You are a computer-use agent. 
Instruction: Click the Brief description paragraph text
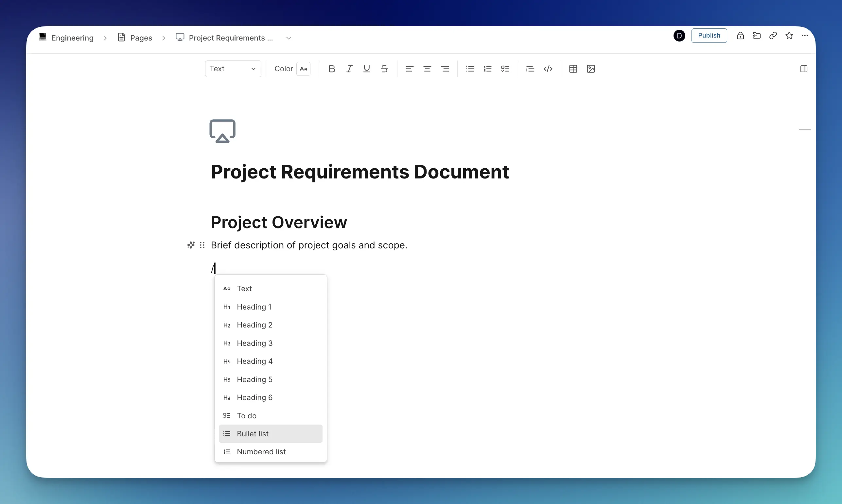tap(309, 245)
